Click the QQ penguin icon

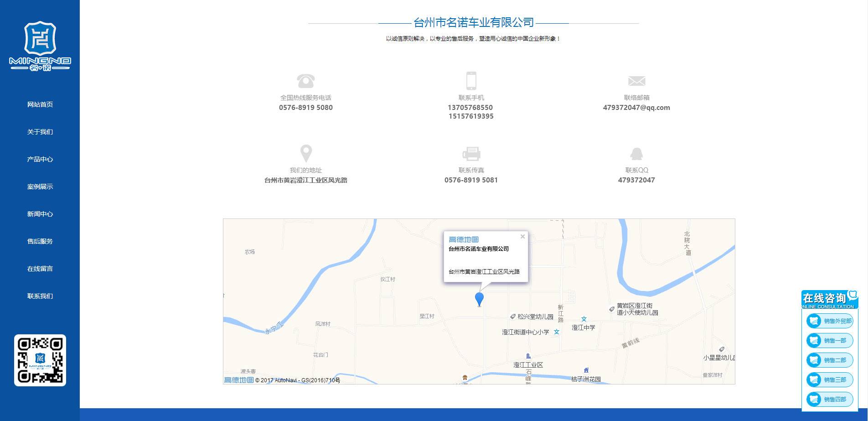[636, 154]
